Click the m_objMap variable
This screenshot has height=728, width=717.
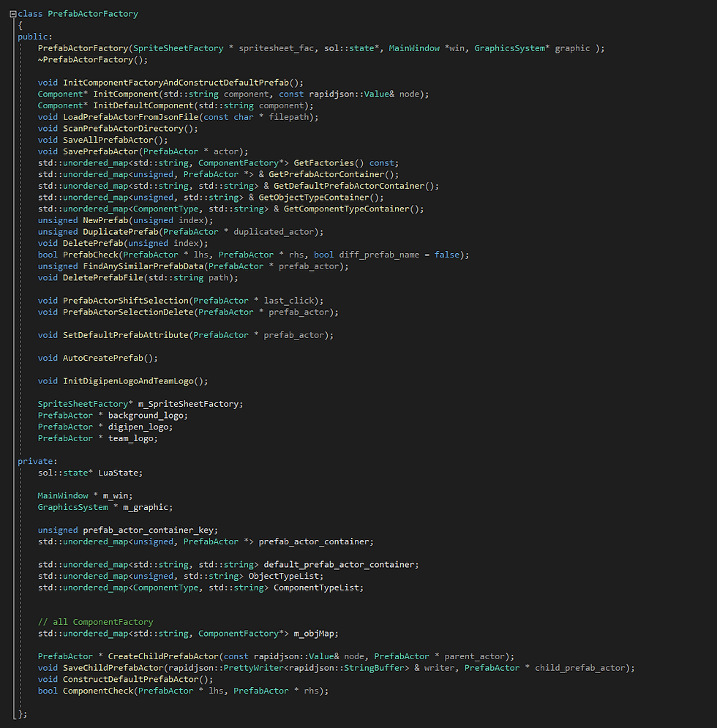314,634
